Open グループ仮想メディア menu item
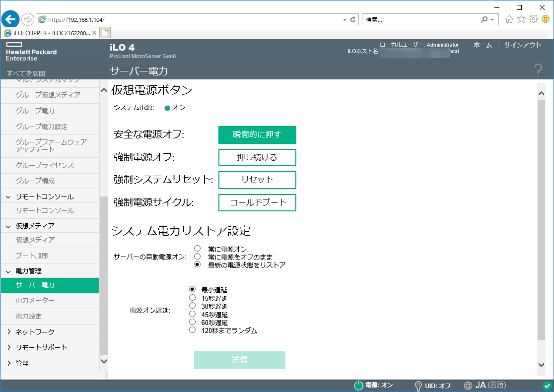554x392 pixels. (x=50, y=95)
